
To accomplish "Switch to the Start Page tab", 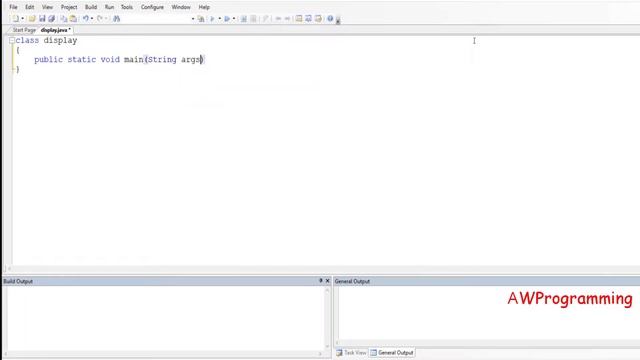I will pyautogui.click(x=24, y=30).
